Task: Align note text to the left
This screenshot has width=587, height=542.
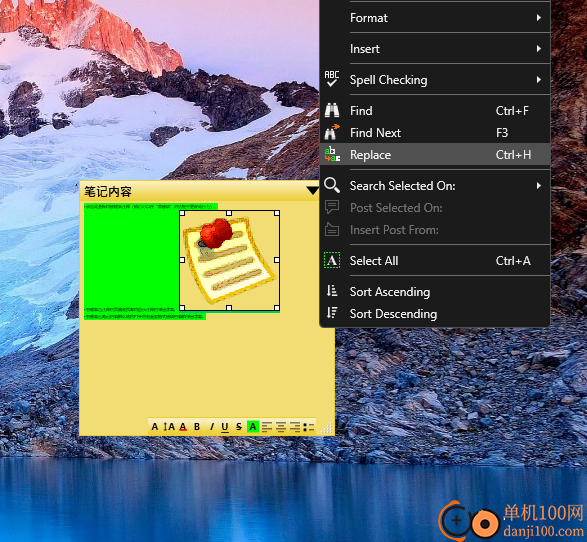Action: 267,427
